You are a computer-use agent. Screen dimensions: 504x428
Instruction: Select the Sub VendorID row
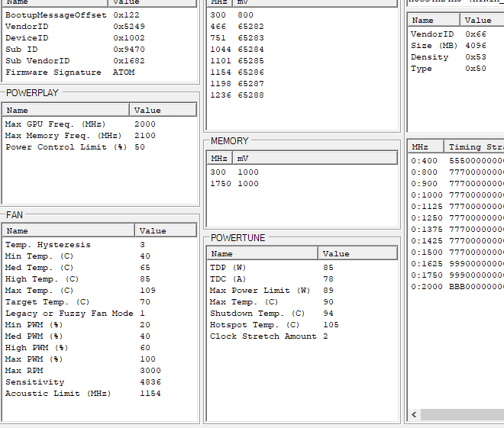coord(100,61)
